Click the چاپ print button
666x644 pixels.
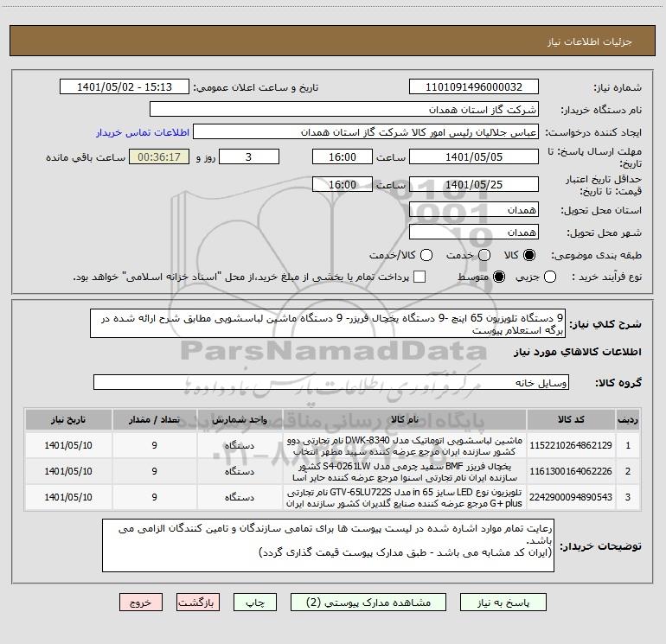[255, 603]
